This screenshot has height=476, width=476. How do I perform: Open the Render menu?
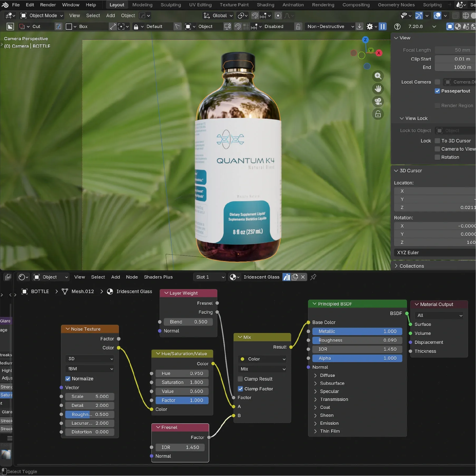[x=48, y=5]
